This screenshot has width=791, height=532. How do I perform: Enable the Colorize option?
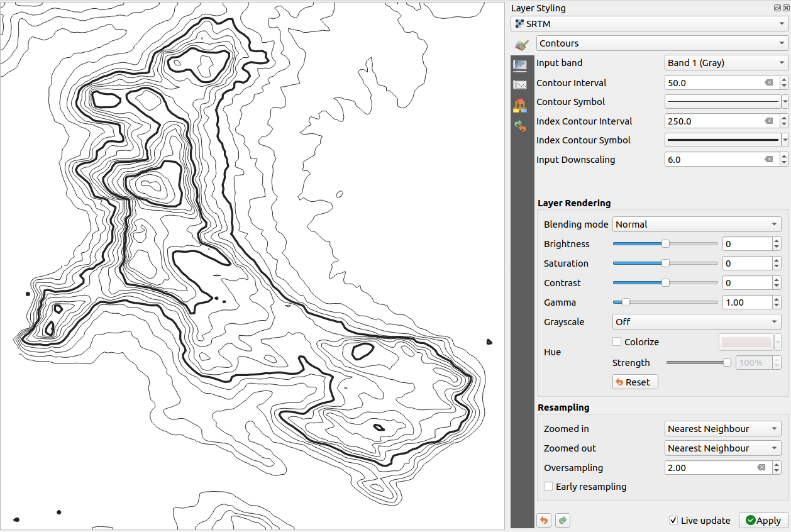point(616,341)
